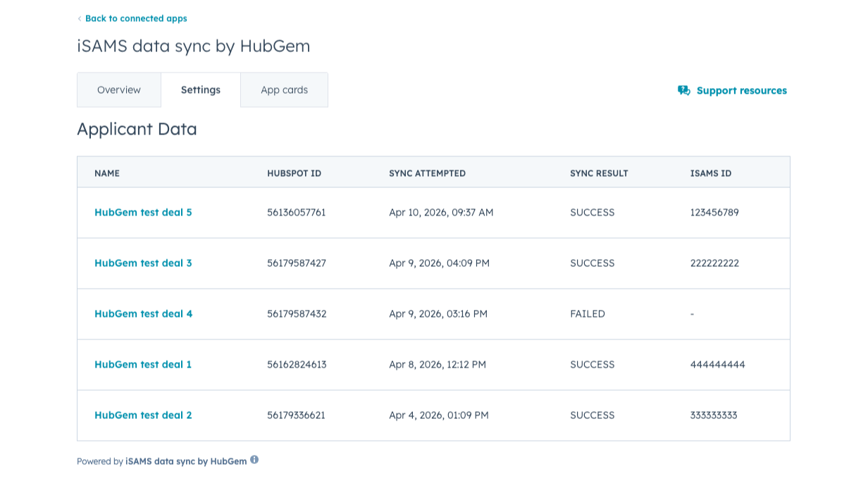Viewport: 868px width, 488px height.
Task: Click the SYNC ATTEMPTED column header
Action: pos(427,173)
